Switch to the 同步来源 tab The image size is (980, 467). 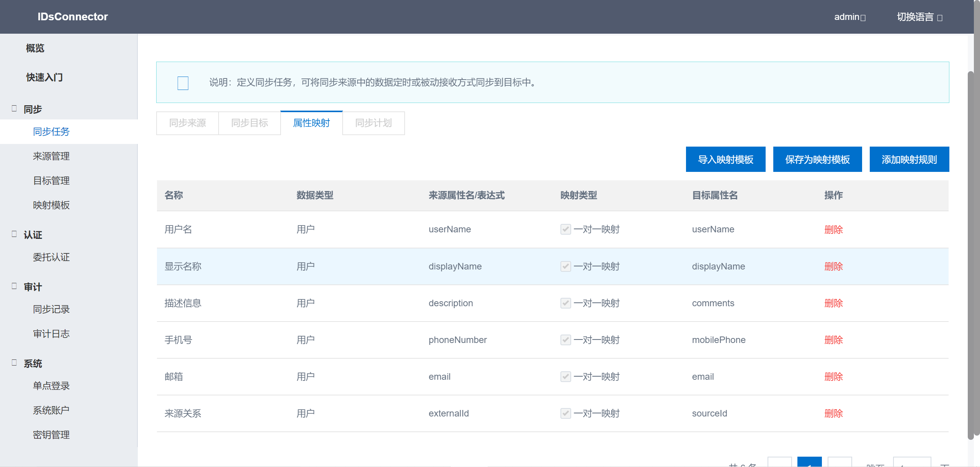(188, 123)
